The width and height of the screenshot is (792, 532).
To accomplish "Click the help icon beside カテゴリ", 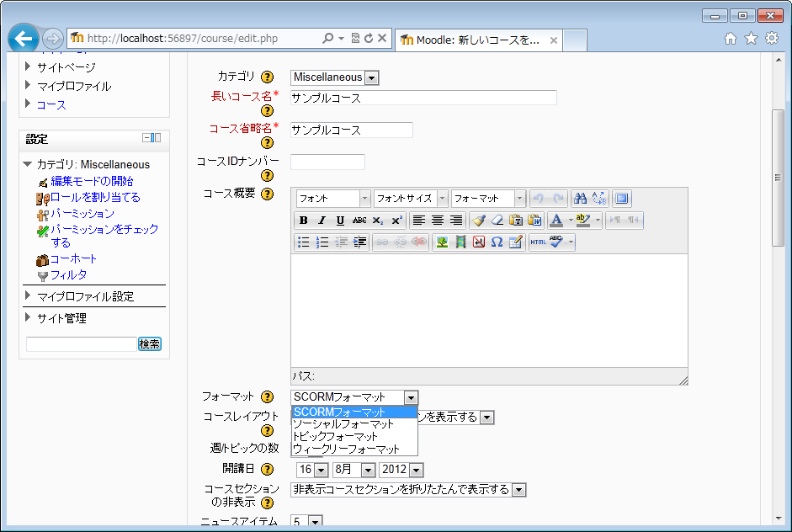I will 267,77.
